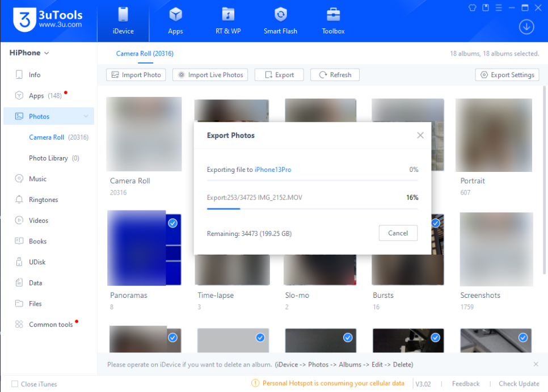Select Camera Roll (20316) sidebar item
Image resolution: width=548 pixels, height=392 pixels.
point(59,137)
